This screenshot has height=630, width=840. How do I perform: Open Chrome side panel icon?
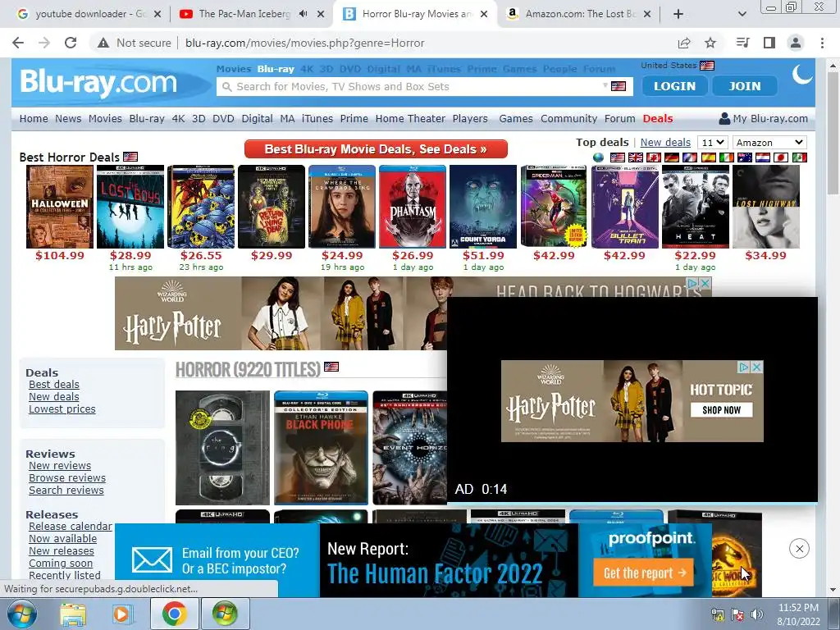coord(769,43)
